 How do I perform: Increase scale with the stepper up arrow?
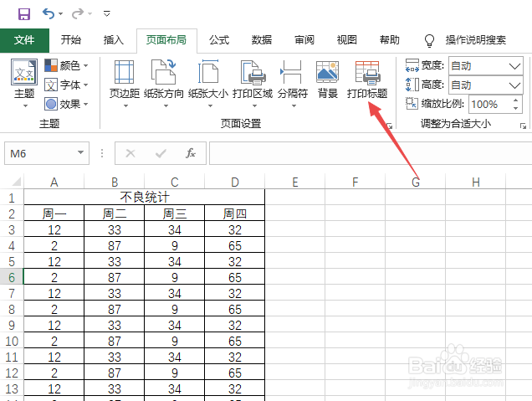click(516, 100)
